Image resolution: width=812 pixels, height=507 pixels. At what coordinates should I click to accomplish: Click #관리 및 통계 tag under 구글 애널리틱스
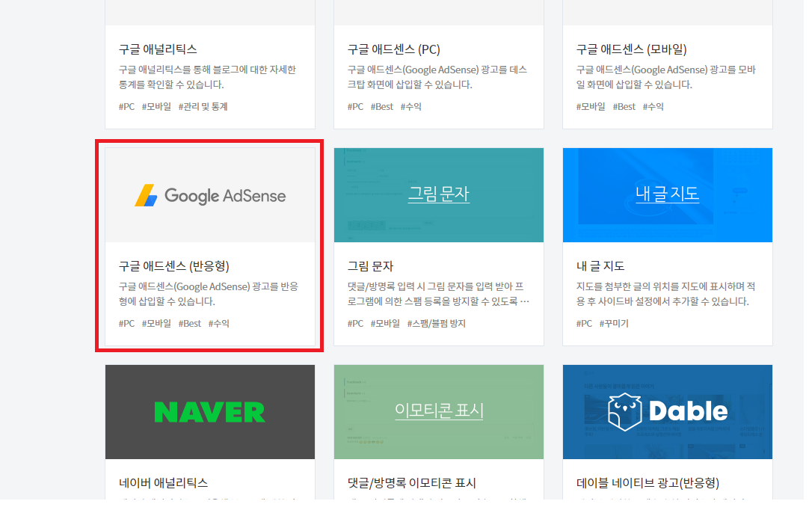205,108
